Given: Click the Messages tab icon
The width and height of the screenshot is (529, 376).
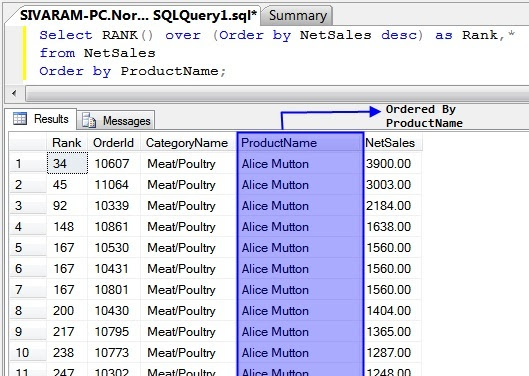Looking at the screenshot, I should point(89,120).
